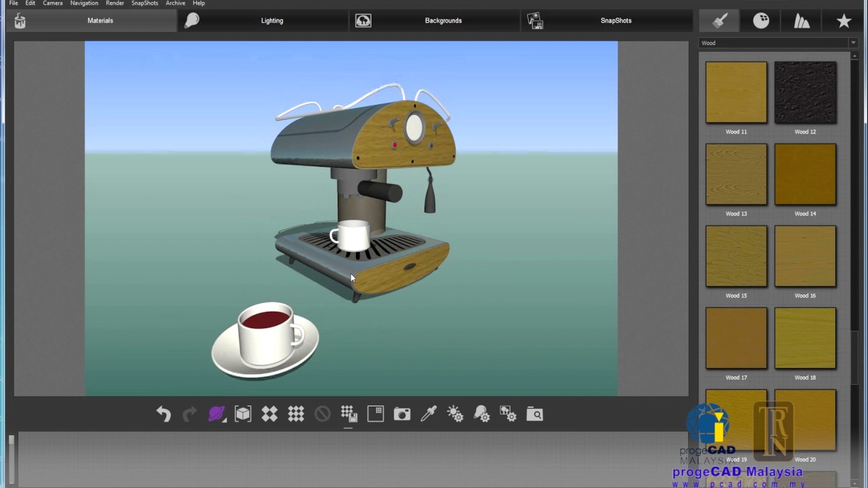Click the grid with floppy disk icon

coord(349,414)
